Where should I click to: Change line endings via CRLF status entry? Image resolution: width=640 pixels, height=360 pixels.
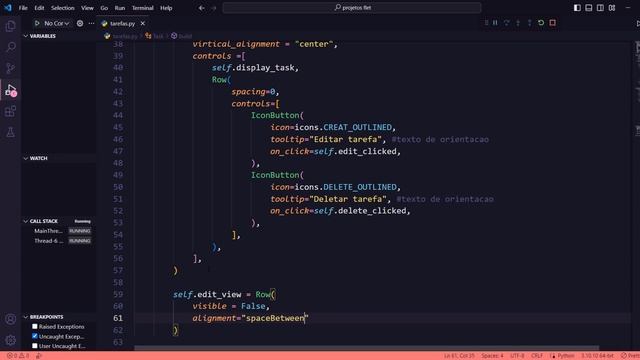[537, 356]
